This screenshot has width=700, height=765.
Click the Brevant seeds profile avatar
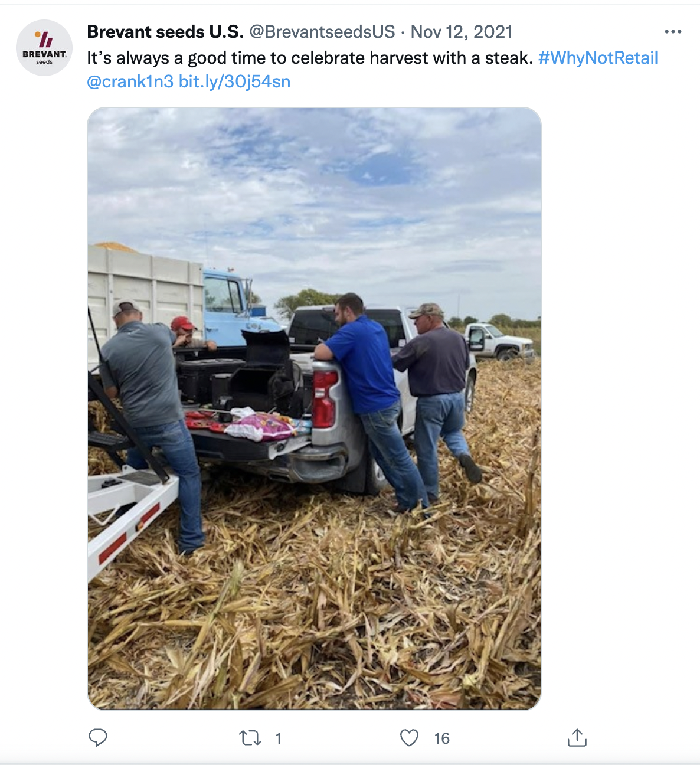pyautogui.click(x=44, y=48)
